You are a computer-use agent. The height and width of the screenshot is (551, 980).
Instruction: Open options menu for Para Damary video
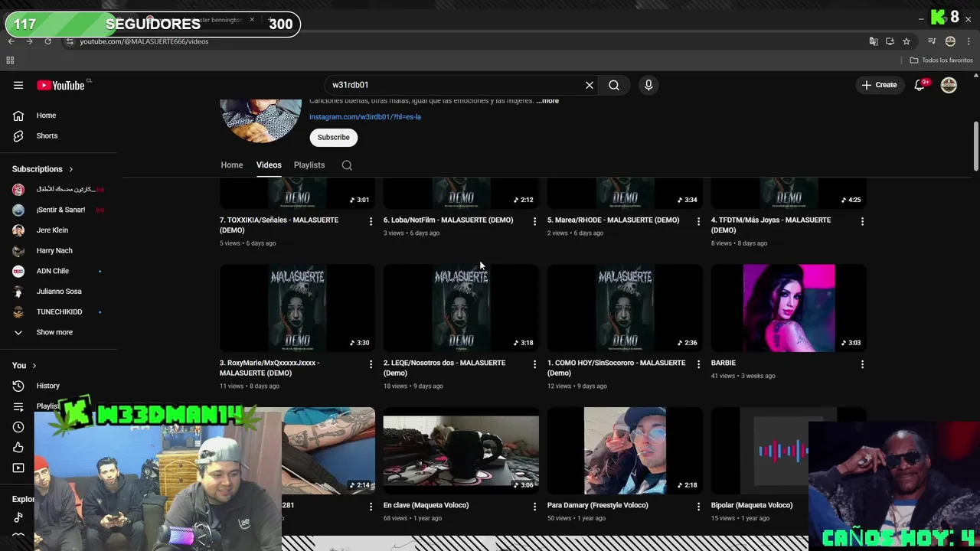tap(698, 507)
